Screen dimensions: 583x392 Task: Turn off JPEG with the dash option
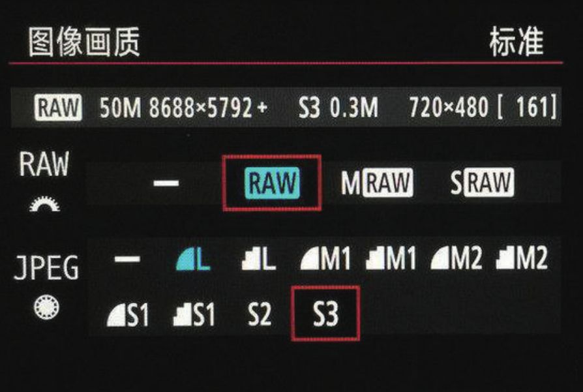tap(127, 259)
